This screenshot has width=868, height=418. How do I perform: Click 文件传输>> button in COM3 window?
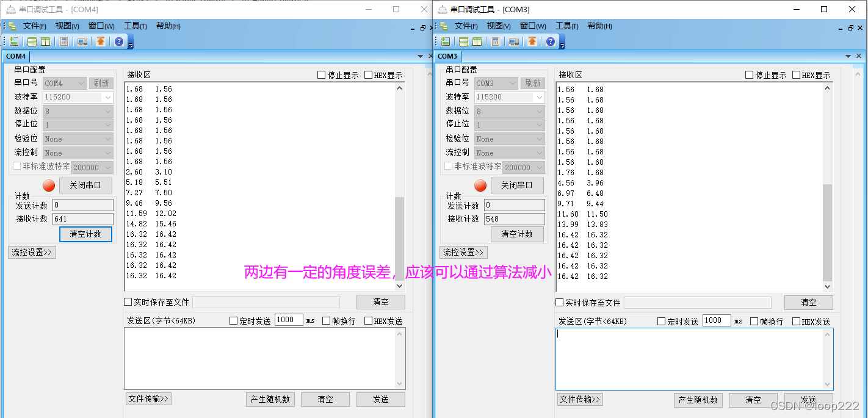pos(580,400)
